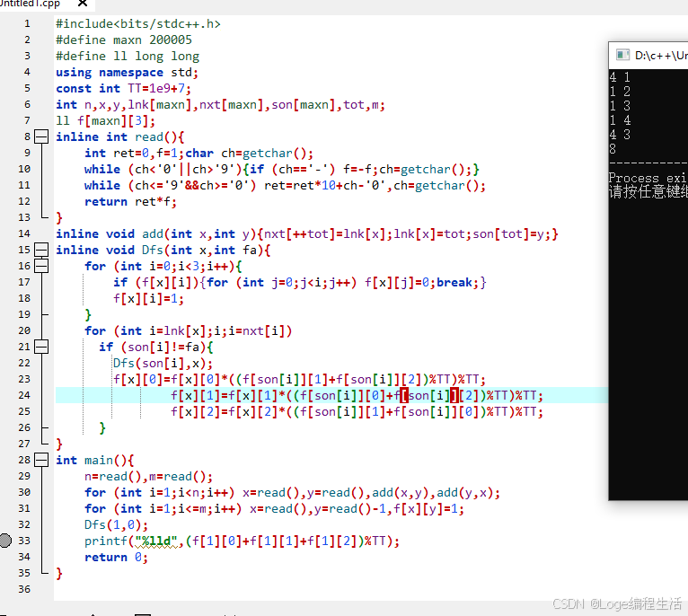
Task: Click on 'return ret*f;' statement
Action: [x=130, y=202]
